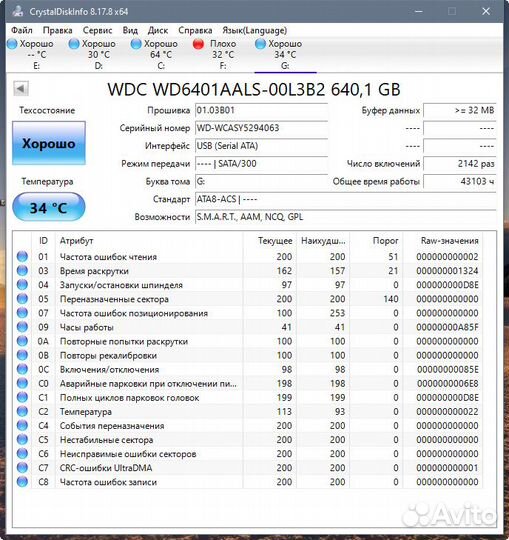Click the serial number field WD-WCASY5294063

pos(261,128)
